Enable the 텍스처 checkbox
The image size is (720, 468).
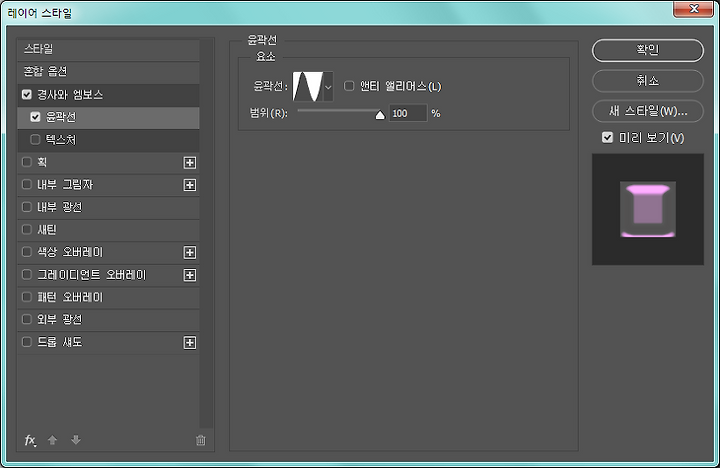[35, 140]
